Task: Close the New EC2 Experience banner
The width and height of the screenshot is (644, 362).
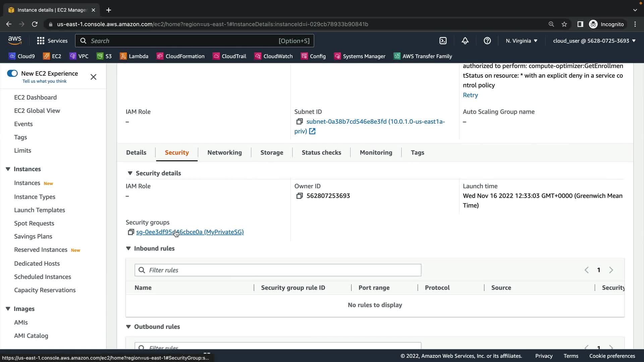Action: coord(93,77)
